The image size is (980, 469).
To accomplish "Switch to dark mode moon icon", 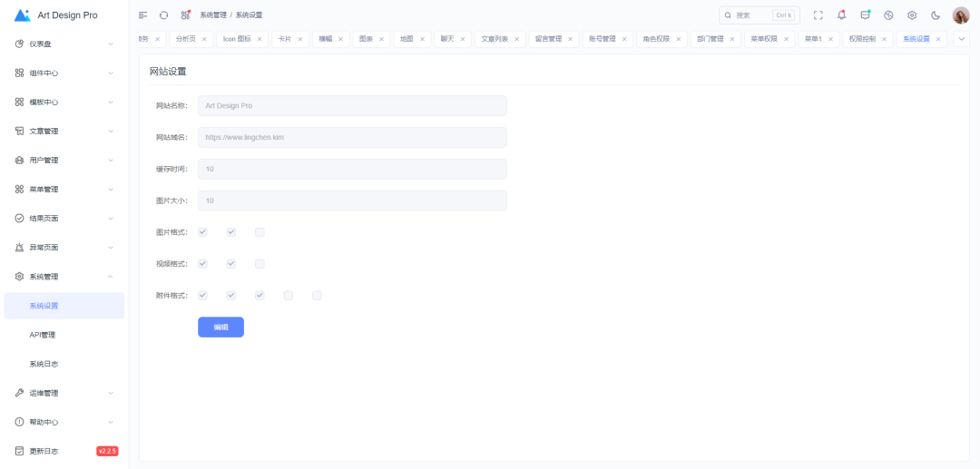I will pyautogui.click(x=936, y=15).
